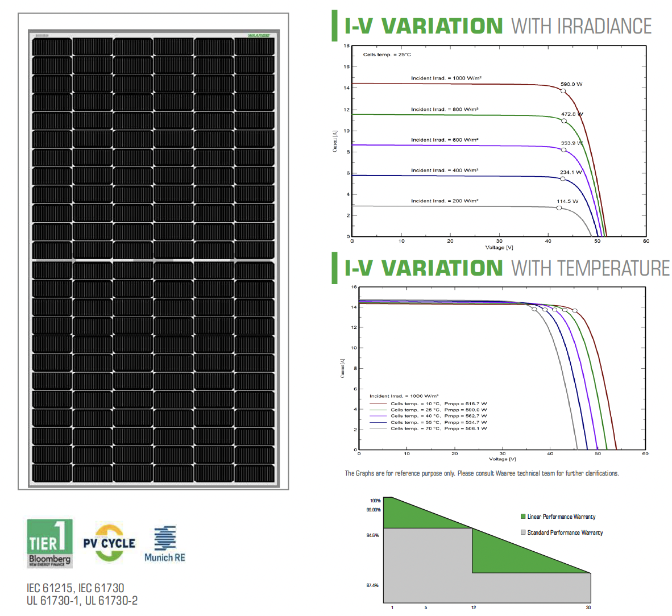The height and width of the screenshot is (616, 672).
Task: Click the Tier 1 Bloomberg logo
Action: pos(50,543)
